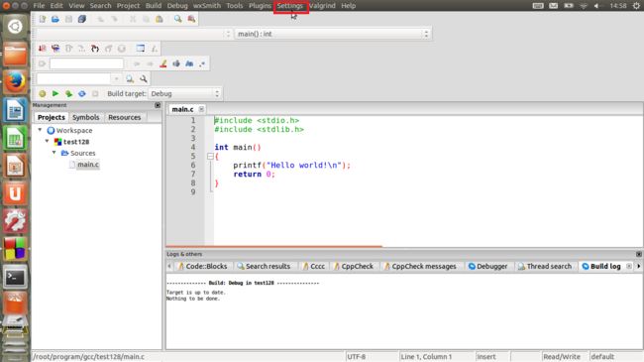
Task: Click the Run to cursor debug icon
Action: click(x=55, y=49)
